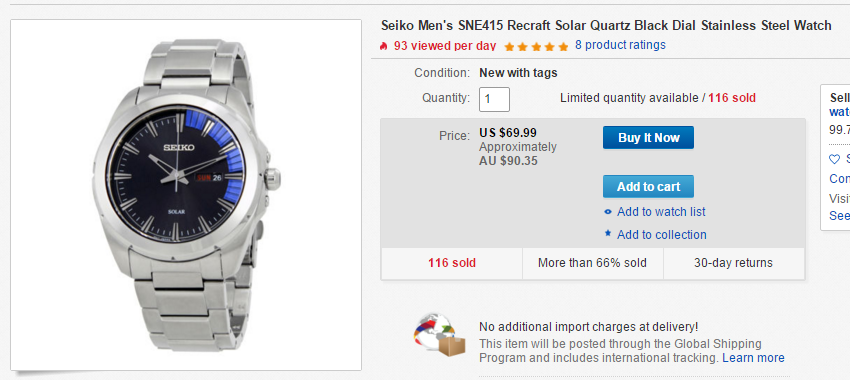Open the 8 product ratings link
Screen dimensions: 850x380
coord(620,45)
